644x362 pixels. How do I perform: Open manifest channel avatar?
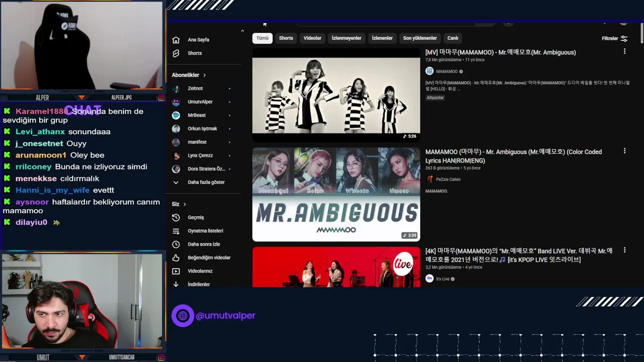[x=176, y=142]
